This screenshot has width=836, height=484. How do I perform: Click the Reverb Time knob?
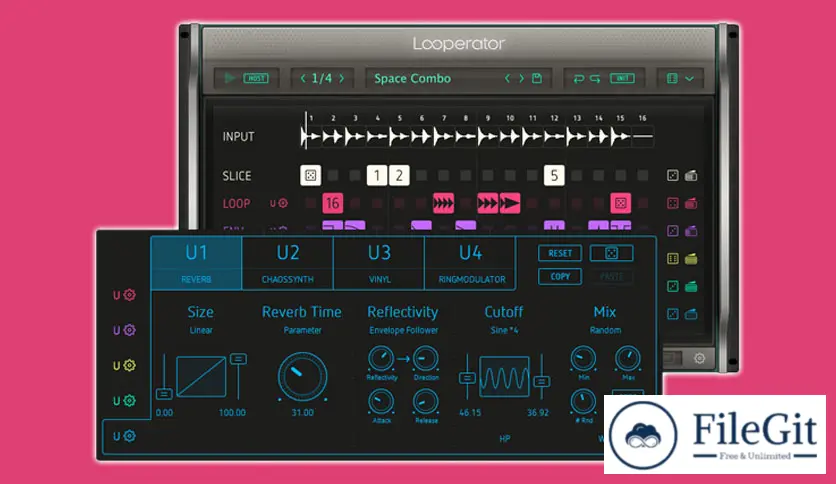(x=302, y=377)
